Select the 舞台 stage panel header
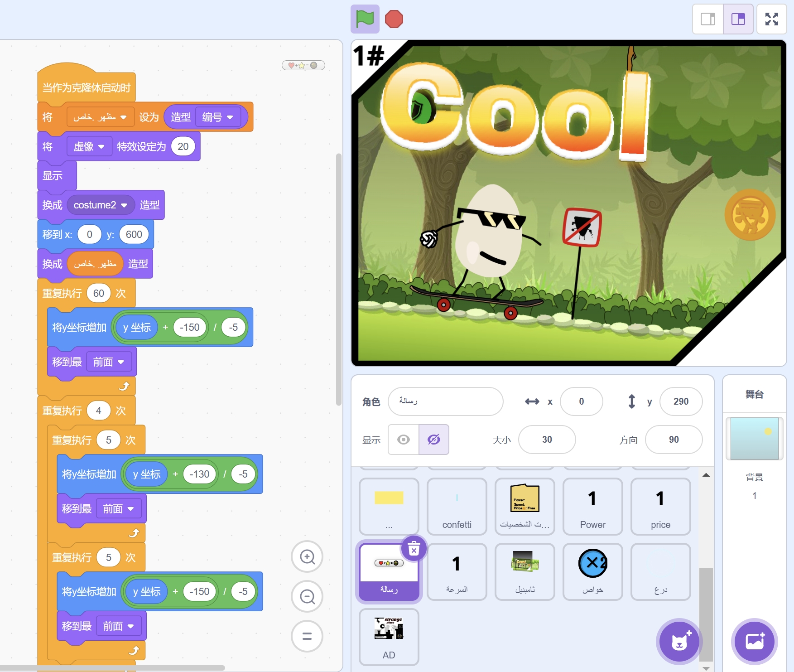The height and width of the screenshot is (672, 794). 755,394
